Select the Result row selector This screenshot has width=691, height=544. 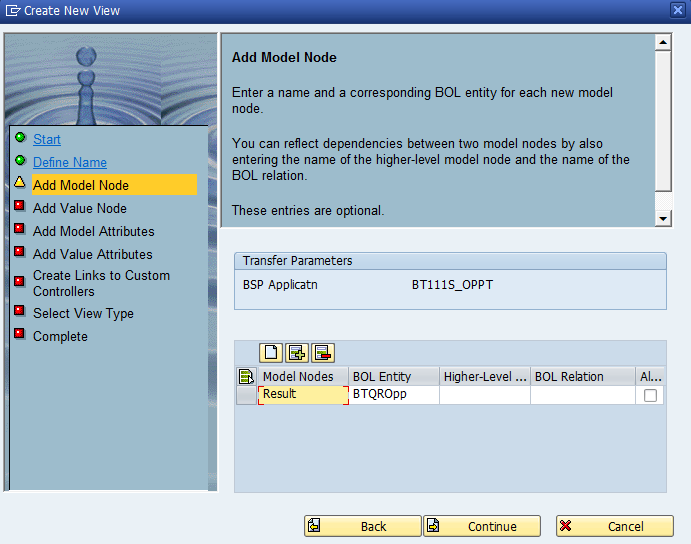[x=246, y=395]
